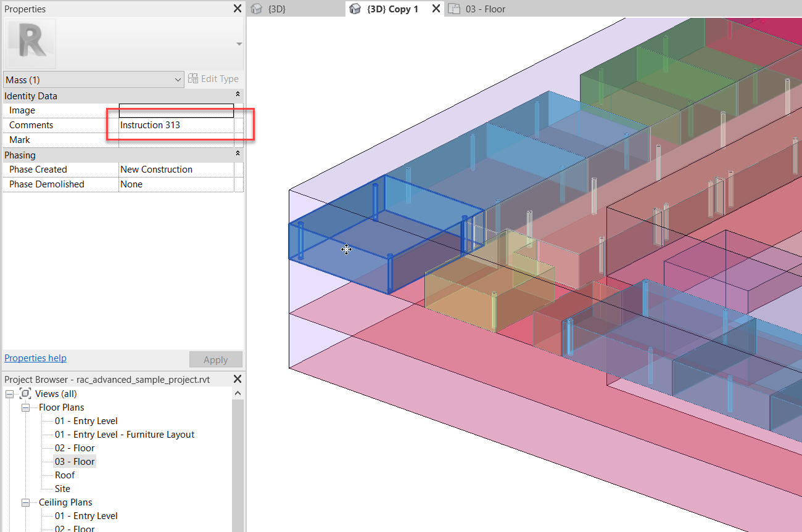Screen dimensions: 802x532
Task: Click the Image property value field
Action: 176,110
